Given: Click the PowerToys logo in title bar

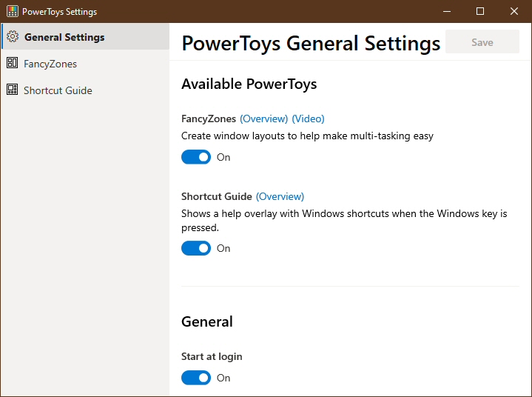Looking at the screenshot, I should point(13,11).
